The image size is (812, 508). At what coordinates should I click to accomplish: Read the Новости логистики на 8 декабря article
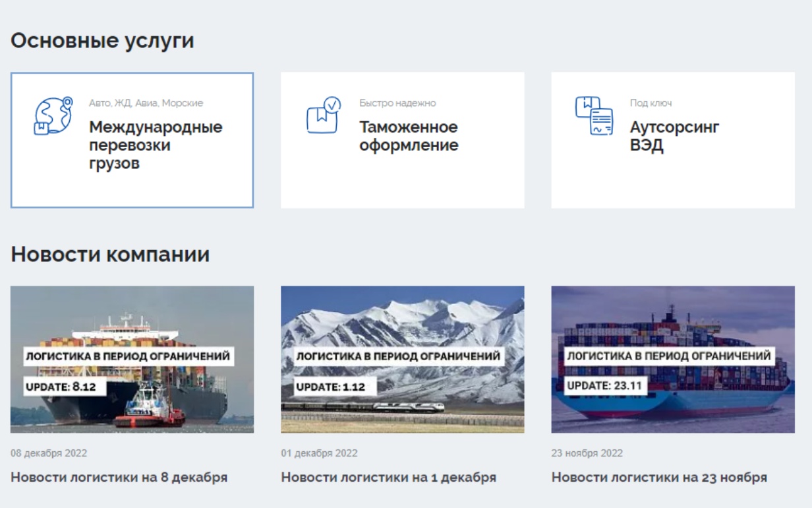[119, 477]
